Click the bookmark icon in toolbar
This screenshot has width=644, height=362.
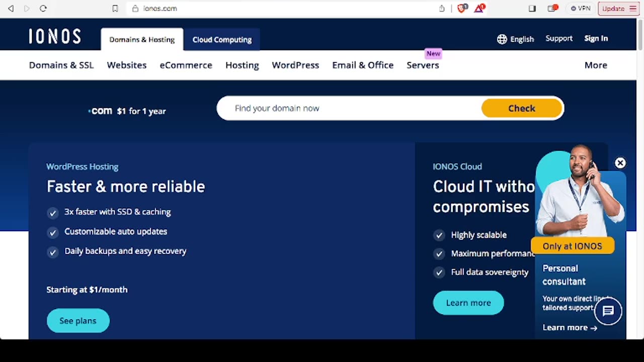[x=115, y=9]
